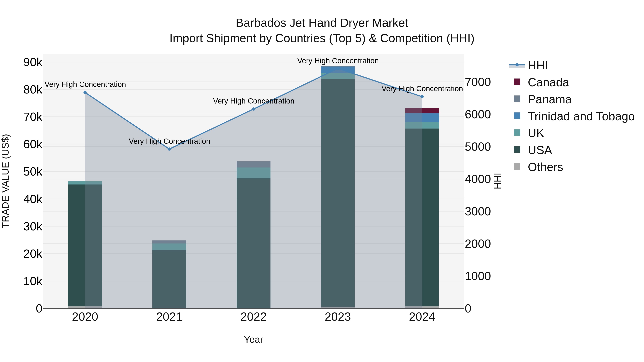
Task: Toggle the Trinidad and Tobago legend entry
Action: tap(574, 116)
